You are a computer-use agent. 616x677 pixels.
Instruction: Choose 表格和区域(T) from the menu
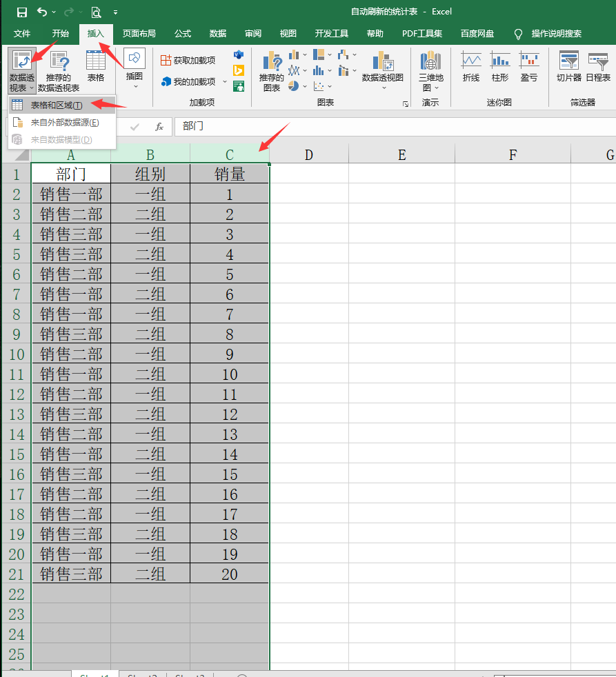click(x=62, y=105)
